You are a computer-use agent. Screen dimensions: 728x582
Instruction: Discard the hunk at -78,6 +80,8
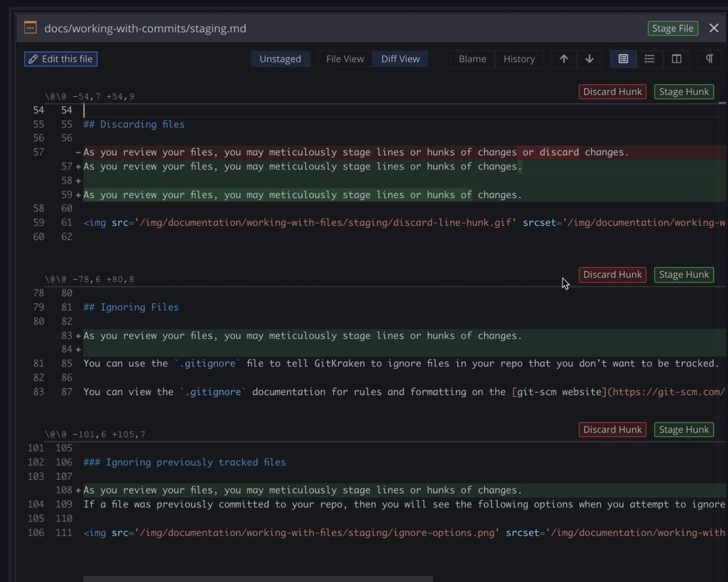click(613, 275)
